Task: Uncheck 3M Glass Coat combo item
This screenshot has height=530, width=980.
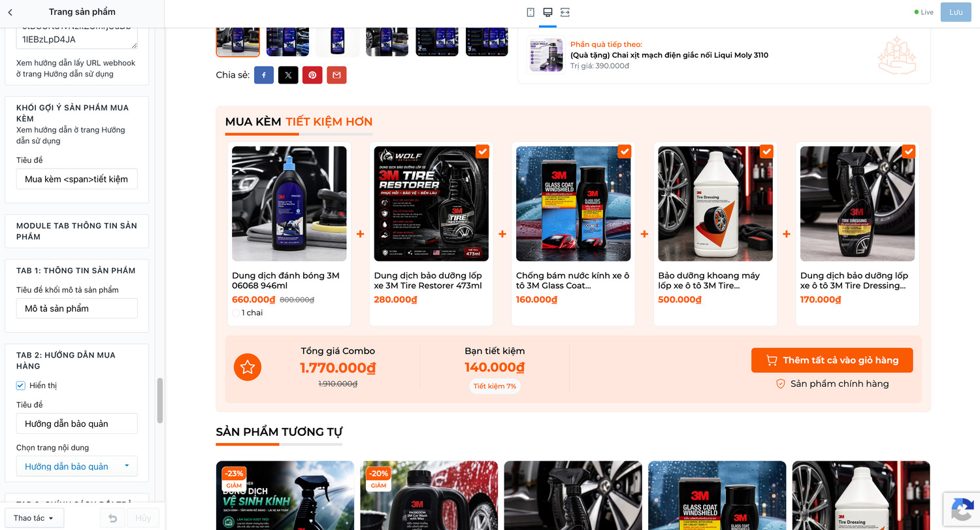Action: pyautogui.click(x=625, y=152)
